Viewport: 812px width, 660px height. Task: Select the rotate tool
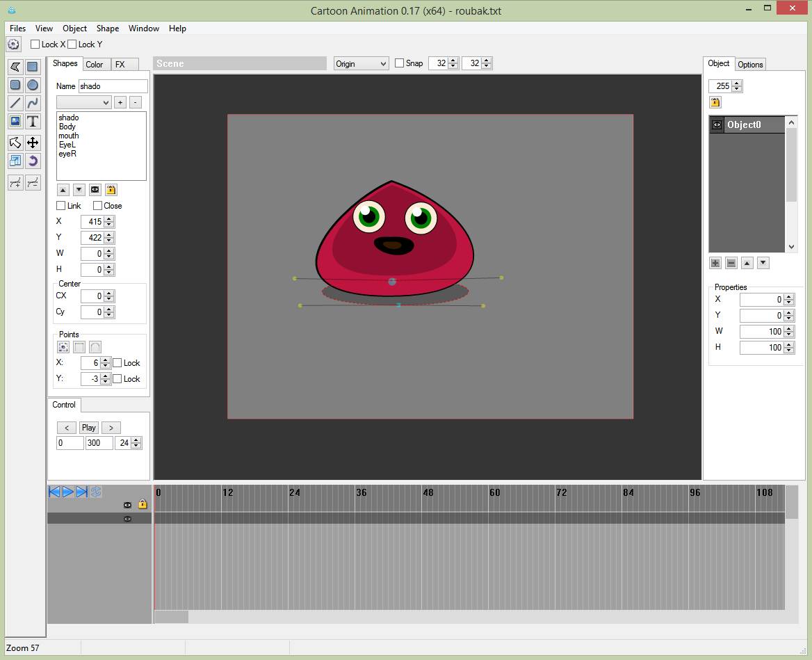(33, 161)
